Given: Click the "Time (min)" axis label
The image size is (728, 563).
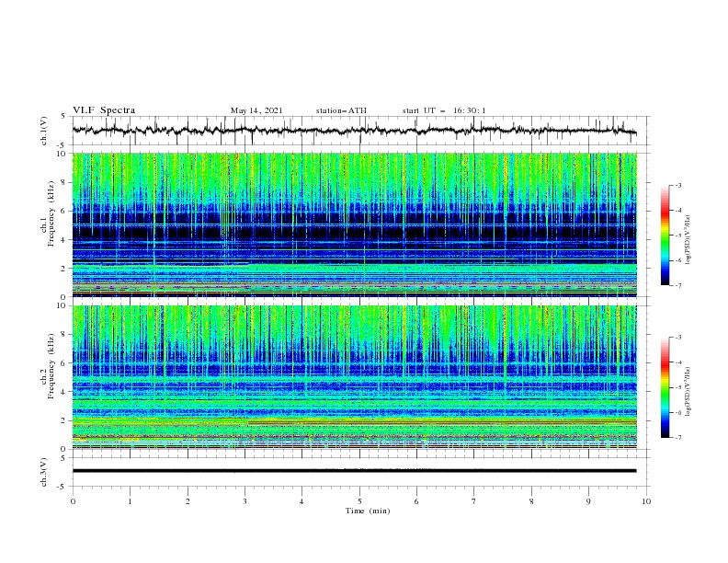Looking at the screenshot, I should pyautogui.click(x=368, y=511).
